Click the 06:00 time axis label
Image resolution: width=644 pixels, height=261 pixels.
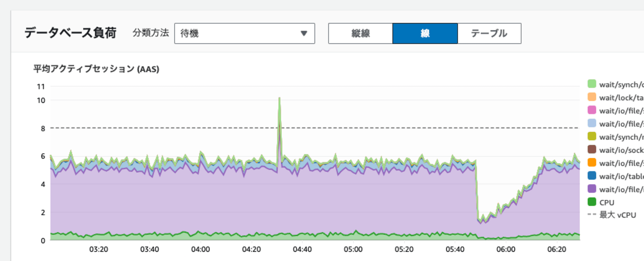point(506,249)
